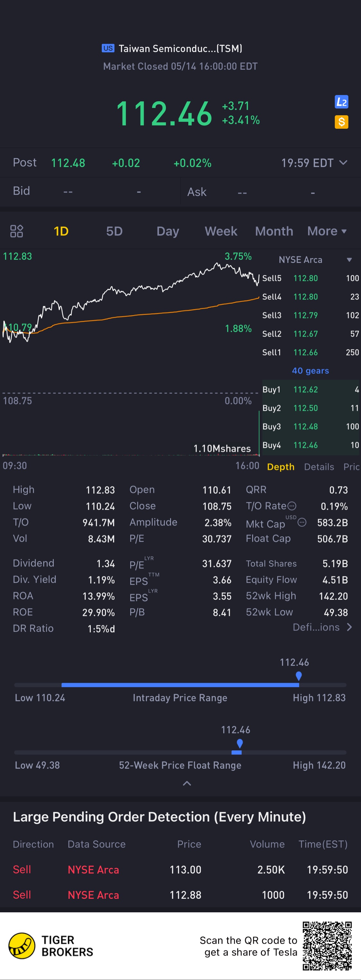Screen dimensions: 361x980
Task: Tap the Sell3 112.79 order row
Action: pos(310,315)
